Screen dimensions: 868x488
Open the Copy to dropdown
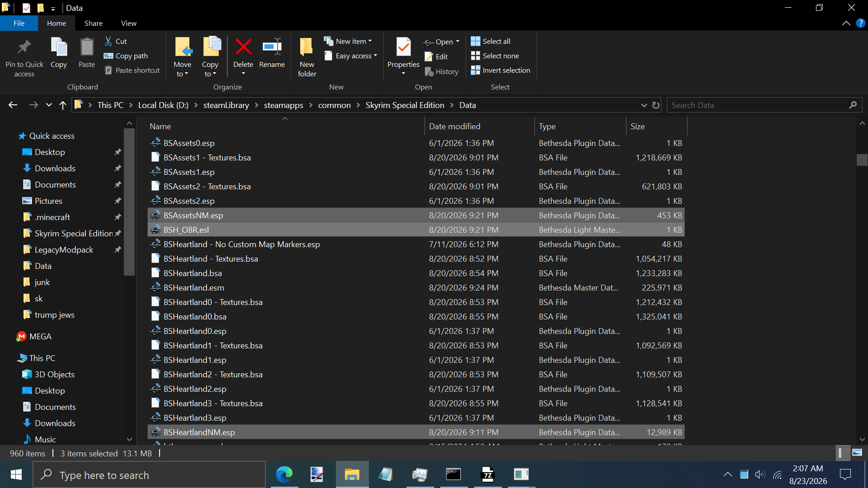tap(210, 57)
